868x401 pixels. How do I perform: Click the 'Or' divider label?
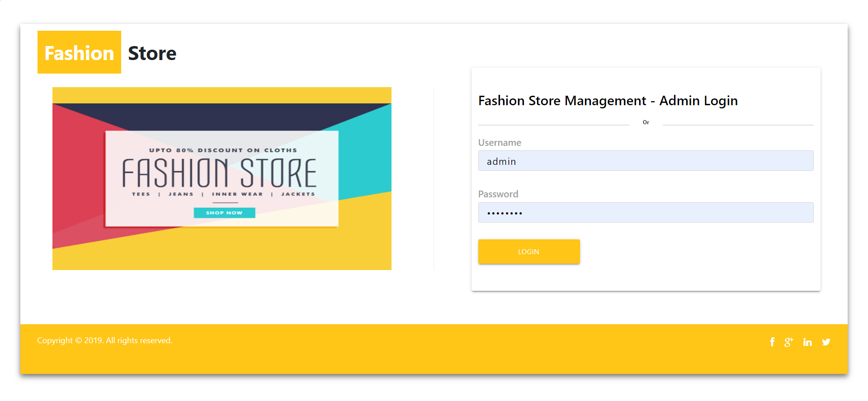click(646, 122)
